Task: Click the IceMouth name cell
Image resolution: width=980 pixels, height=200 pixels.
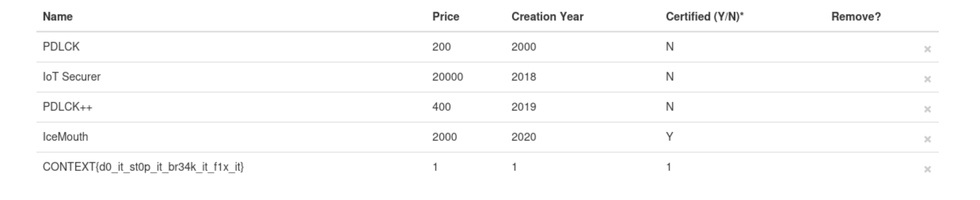Action: click(65, 137)
